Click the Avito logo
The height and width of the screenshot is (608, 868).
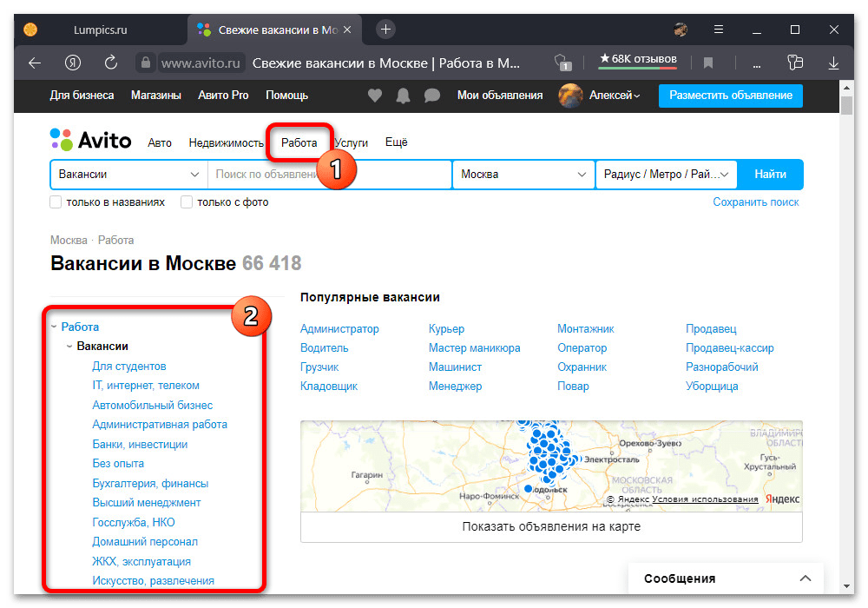pos(91,140)
